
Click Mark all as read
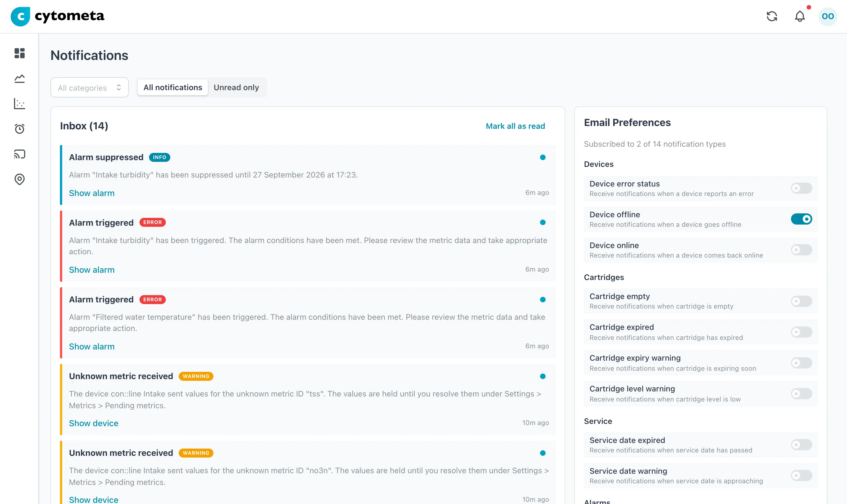click(x=515, y=126)
